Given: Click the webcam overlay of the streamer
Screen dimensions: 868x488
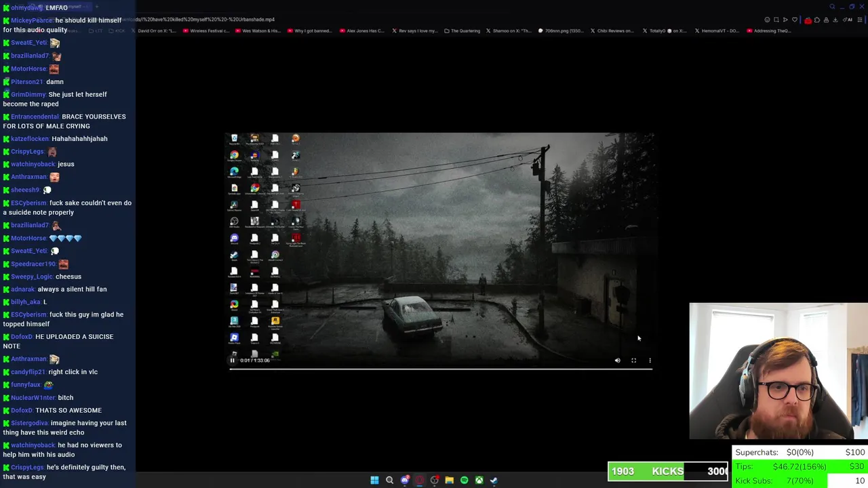Looking at the screenshot, I should (x=778, y=371).
